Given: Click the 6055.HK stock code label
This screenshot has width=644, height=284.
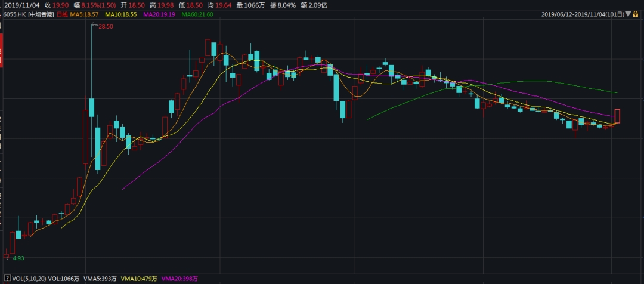Looking at the screenshot, I should click(x=14, y=13).
